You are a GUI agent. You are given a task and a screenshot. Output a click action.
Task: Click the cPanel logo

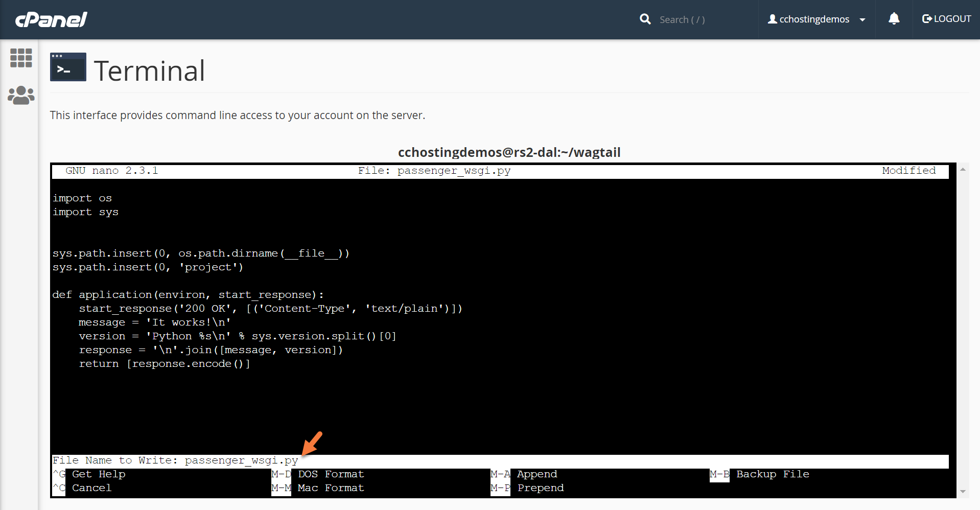(51, 19)
